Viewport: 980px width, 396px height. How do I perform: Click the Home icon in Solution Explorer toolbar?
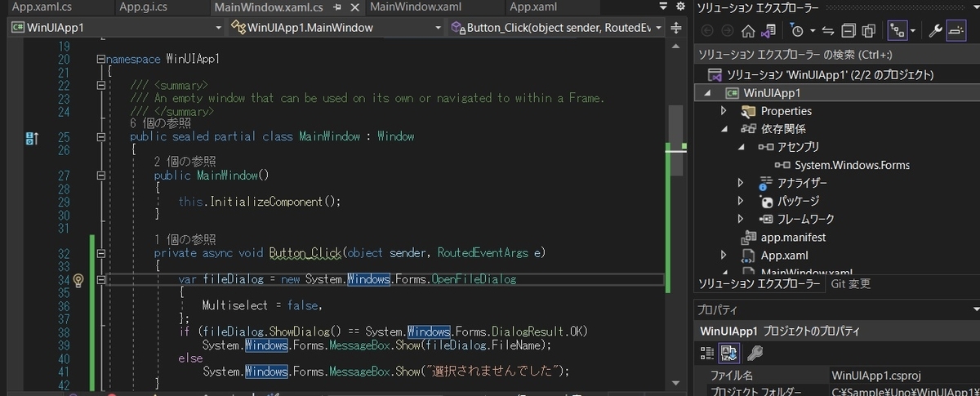point(748,31)
